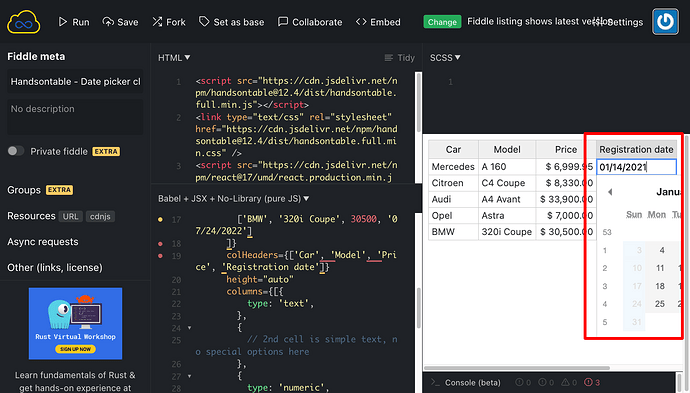Click the EXTRA badge beside Private fiddle
The image size is (690, 393).
106,151
